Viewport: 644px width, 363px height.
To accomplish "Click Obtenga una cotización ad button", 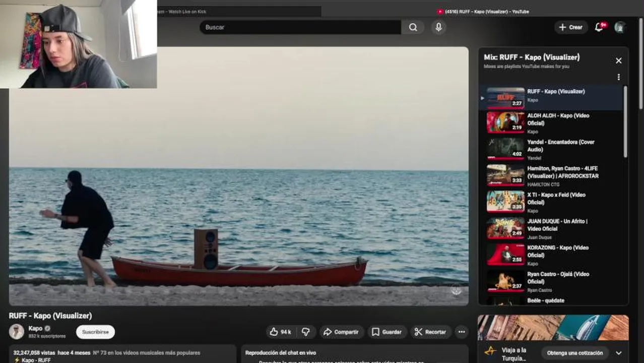I will [575, 353].
